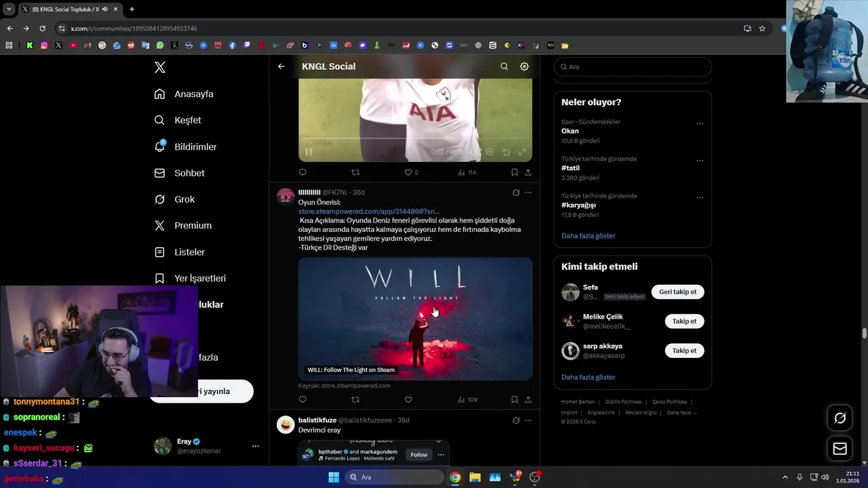
Task: Open Listeler from the sidebar
Action: click(x=179, y=252)
